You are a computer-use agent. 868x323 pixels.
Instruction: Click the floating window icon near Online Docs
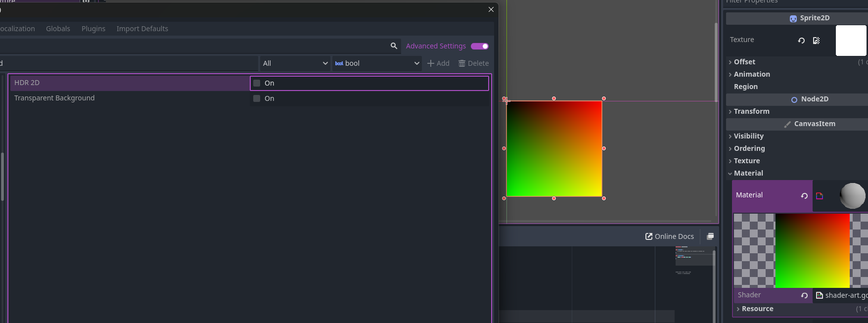click(x=710, y=236)
